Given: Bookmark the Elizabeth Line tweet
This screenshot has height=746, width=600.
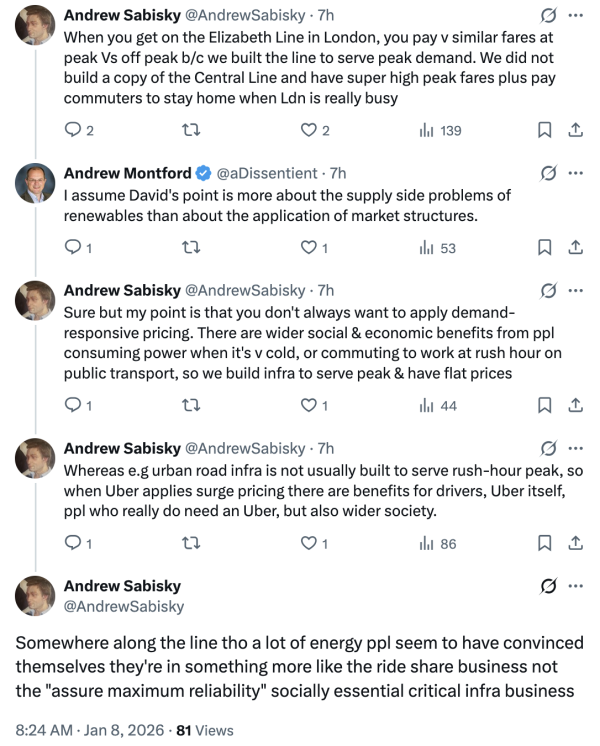Looking at the screenshot, I should 544,130.
